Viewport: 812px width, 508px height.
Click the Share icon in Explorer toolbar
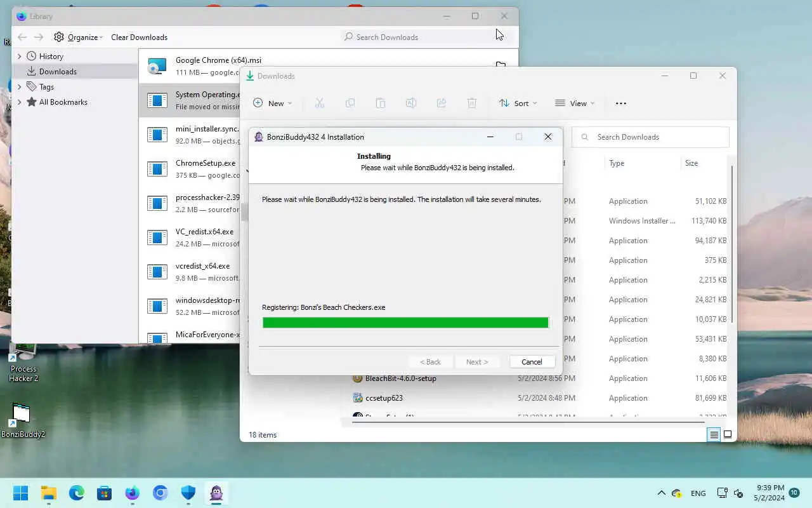(x=442, y=103)
